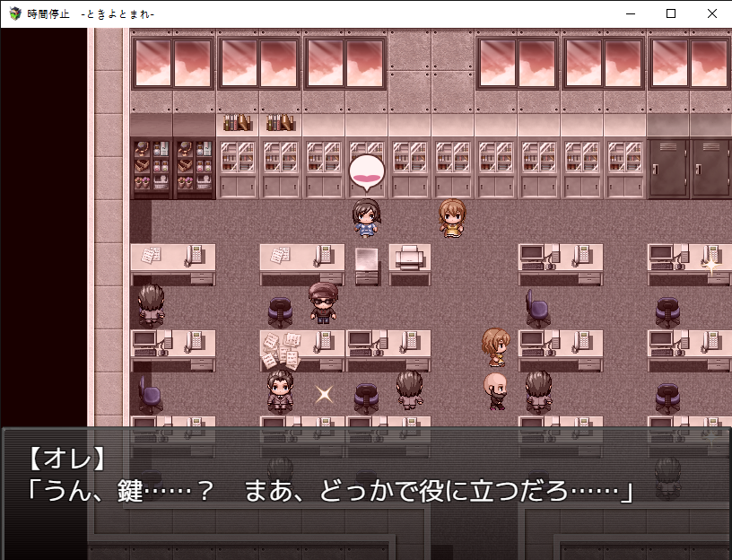Click the left gray metal locker

668,168
